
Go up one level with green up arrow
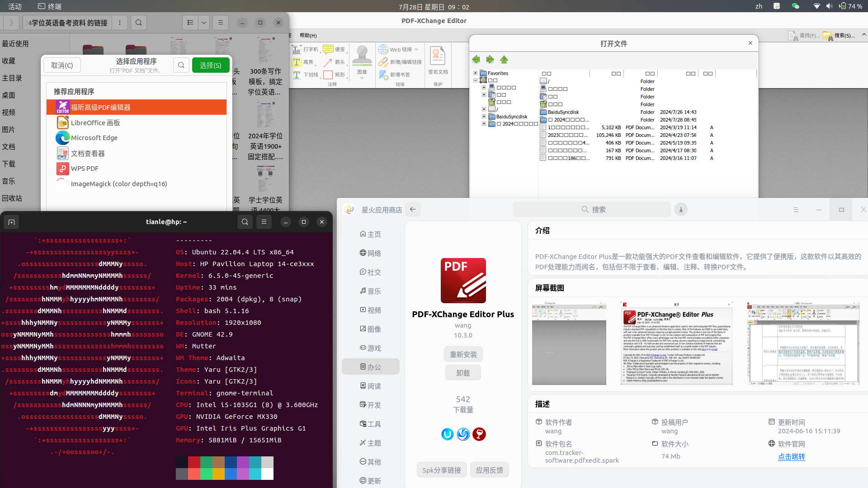click(x=504, y=60)
